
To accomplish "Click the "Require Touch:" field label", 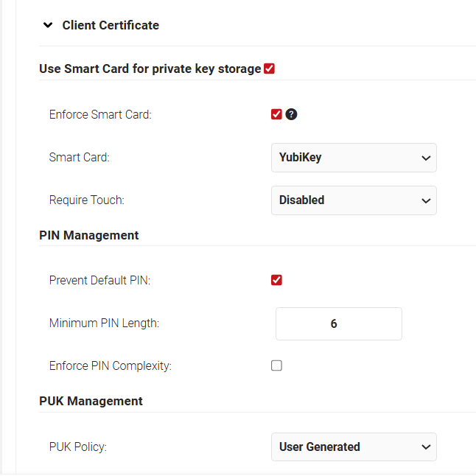I will (x=88, y=200).
